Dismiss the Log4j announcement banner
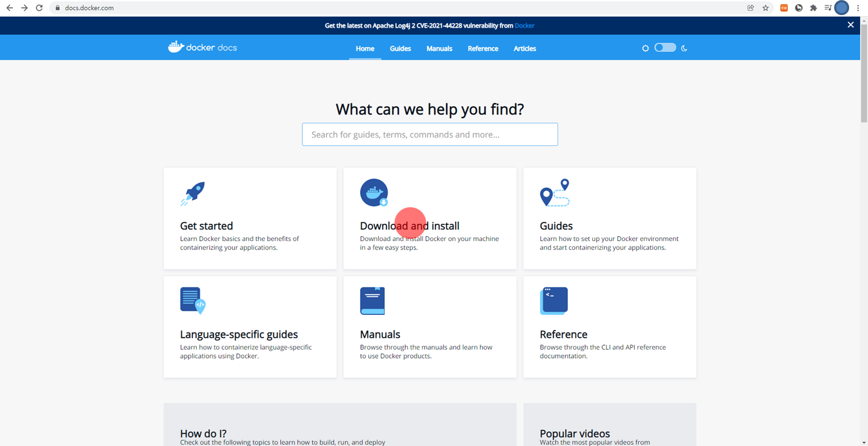 [851, 25]
